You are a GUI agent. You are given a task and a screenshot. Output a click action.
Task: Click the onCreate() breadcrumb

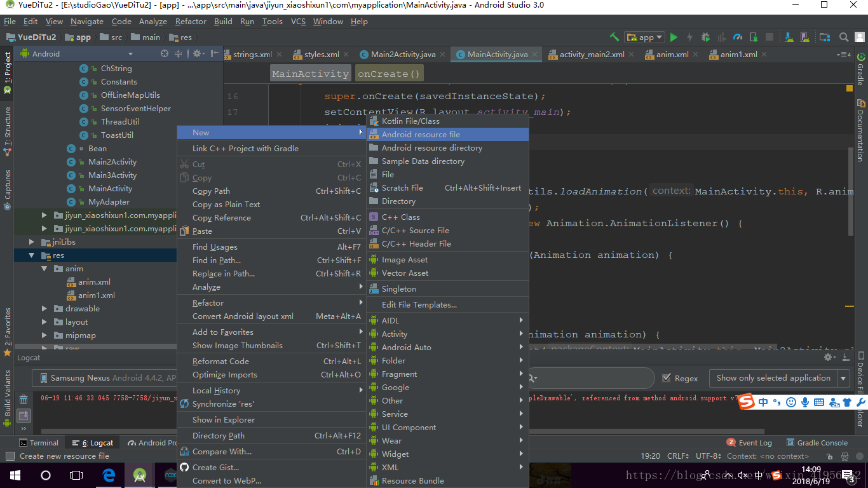click(x=390, y=74)
